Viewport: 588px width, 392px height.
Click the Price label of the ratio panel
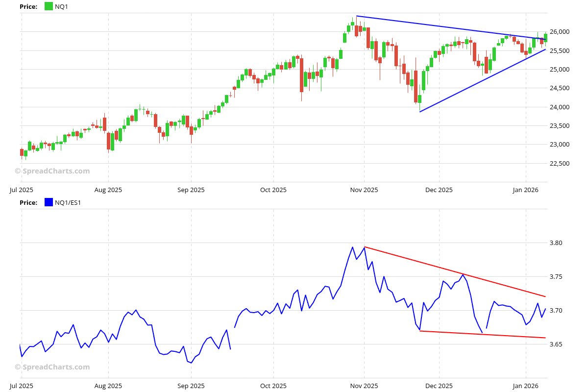tap(28, 202)
